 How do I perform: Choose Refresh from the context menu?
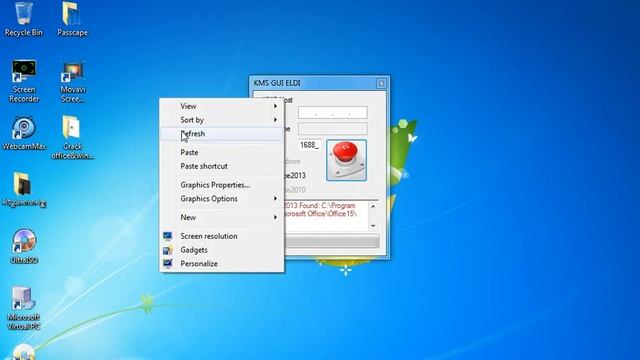(x=222, y=134)
